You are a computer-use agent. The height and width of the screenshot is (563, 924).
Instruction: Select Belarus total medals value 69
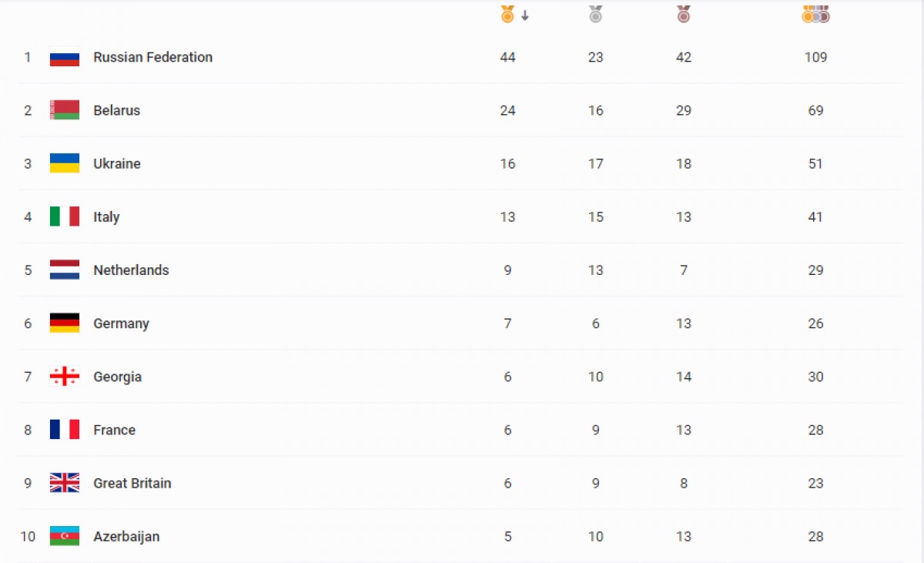click(x=816, y=110)
